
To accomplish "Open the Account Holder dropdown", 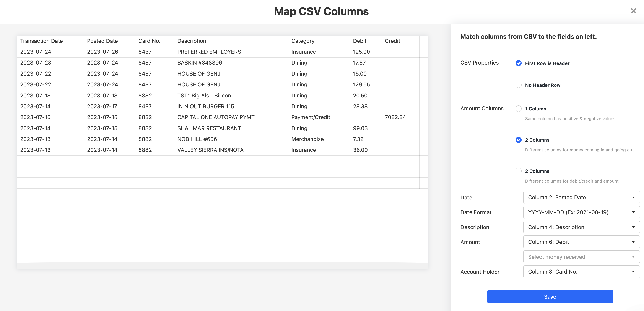I will click(x=581, y=272).
